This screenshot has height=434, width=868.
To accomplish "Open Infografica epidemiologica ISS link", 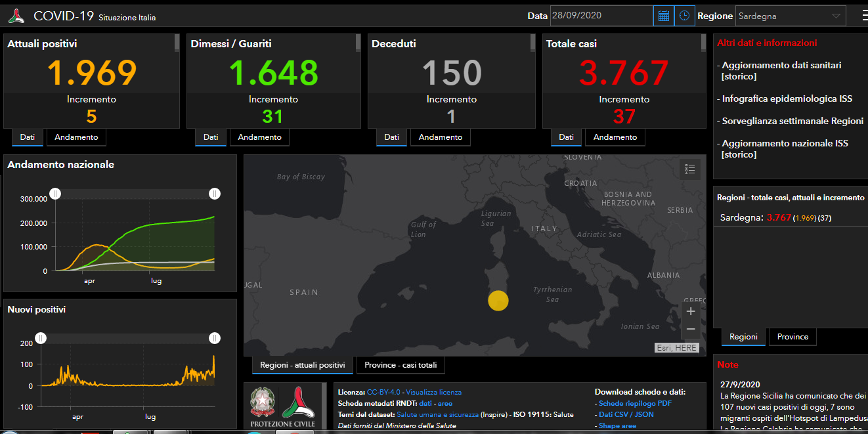I will pos(787,98).
